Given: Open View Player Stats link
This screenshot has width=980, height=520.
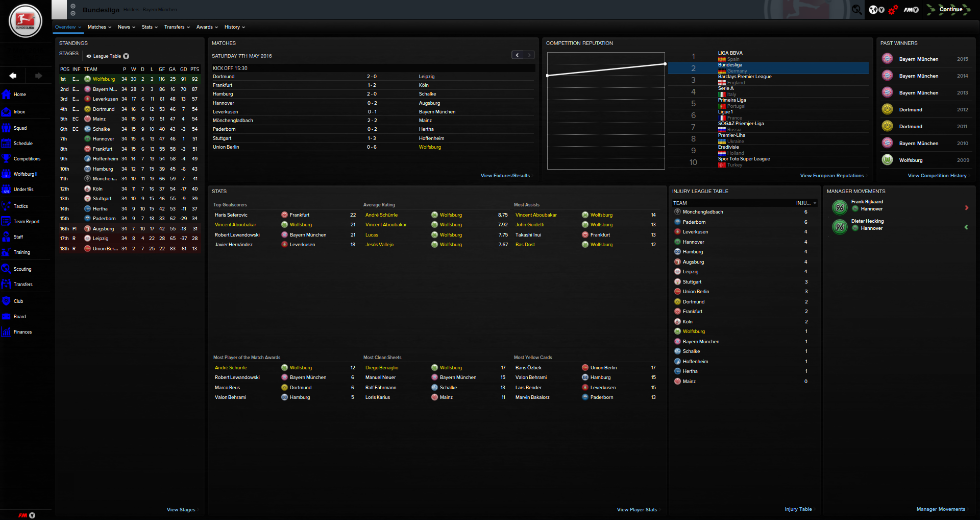Looking at the screenshot, I should [637, 510].
